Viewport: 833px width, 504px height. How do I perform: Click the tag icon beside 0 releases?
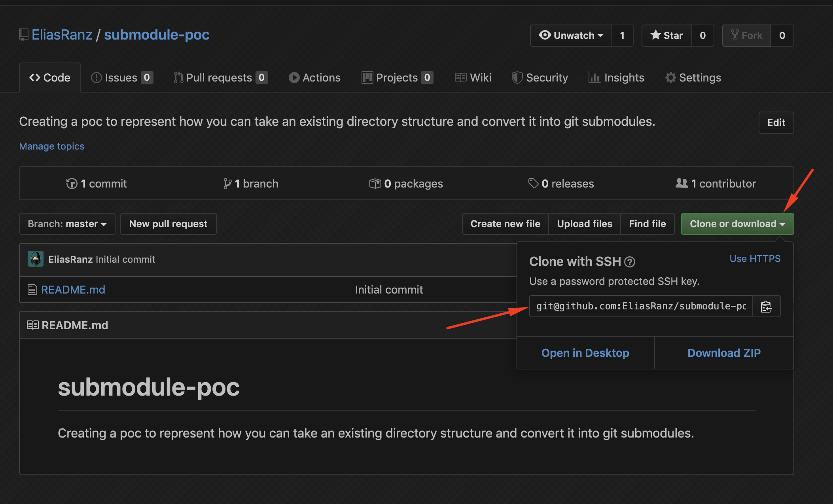[x=533, y=183]
